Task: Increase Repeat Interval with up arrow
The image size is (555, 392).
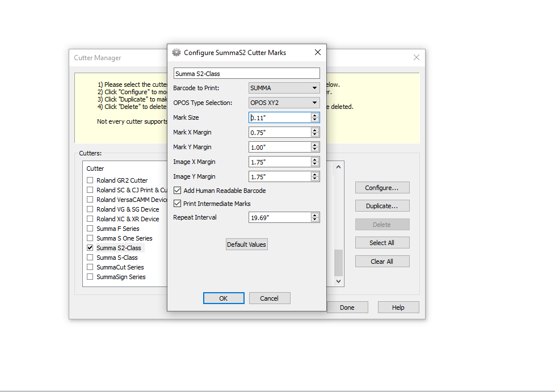Action: click(314, 215)
